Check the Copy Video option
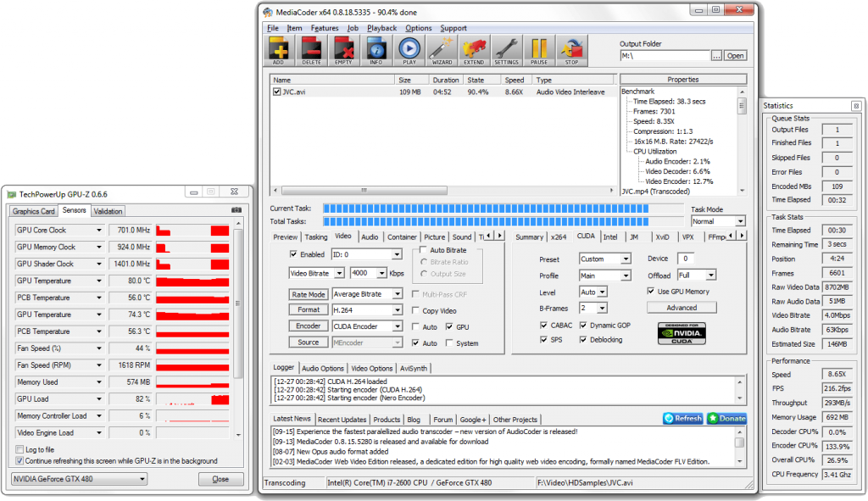 415,310
